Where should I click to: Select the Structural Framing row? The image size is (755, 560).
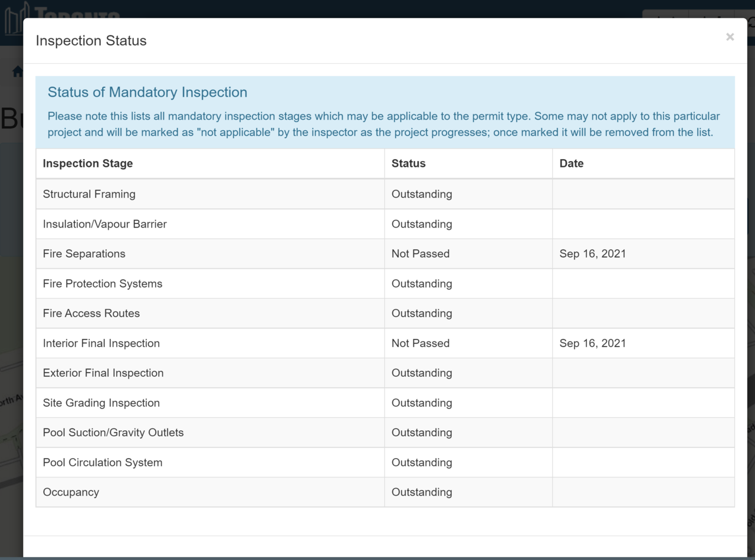pos(385,194)
